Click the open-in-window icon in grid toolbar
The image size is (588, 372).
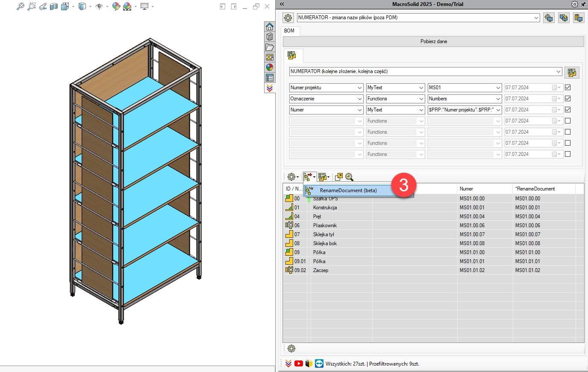click(x=339, y=177)
